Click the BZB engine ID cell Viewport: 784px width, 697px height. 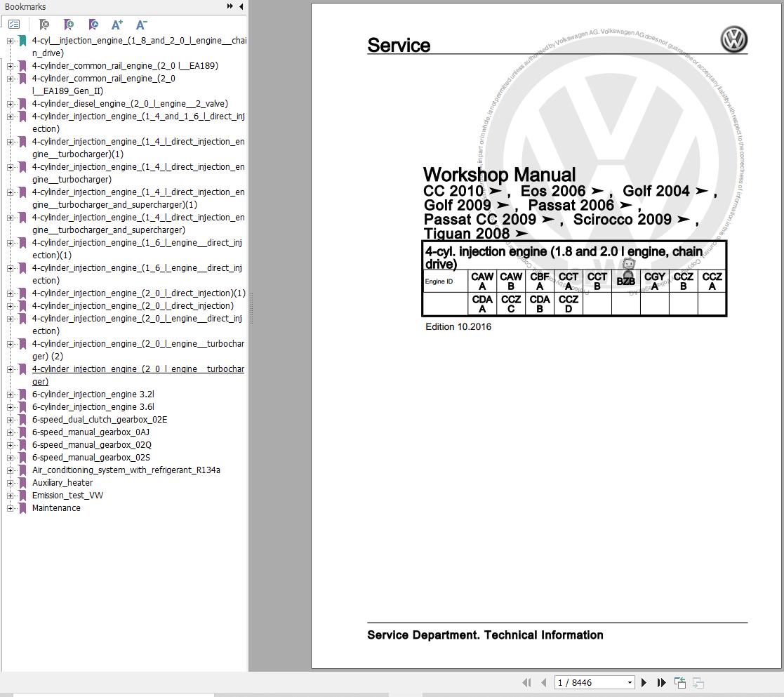625,281
